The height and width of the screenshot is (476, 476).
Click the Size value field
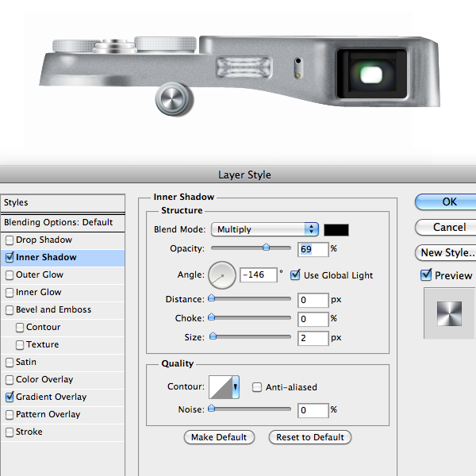point(313,338)
